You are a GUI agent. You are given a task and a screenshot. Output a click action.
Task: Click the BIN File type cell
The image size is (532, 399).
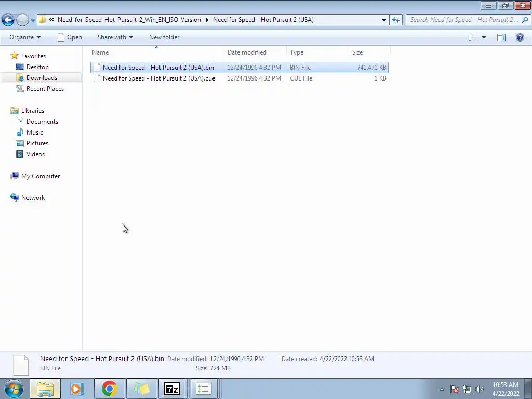click(300, 68)
